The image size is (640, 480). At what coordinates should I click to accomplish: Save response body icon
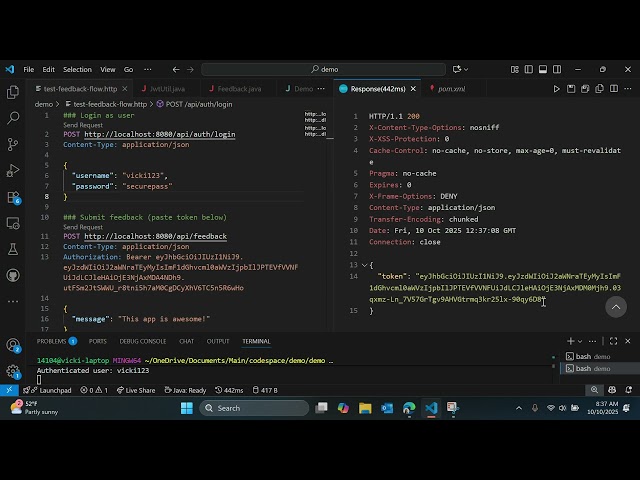(x=585, y=89)
